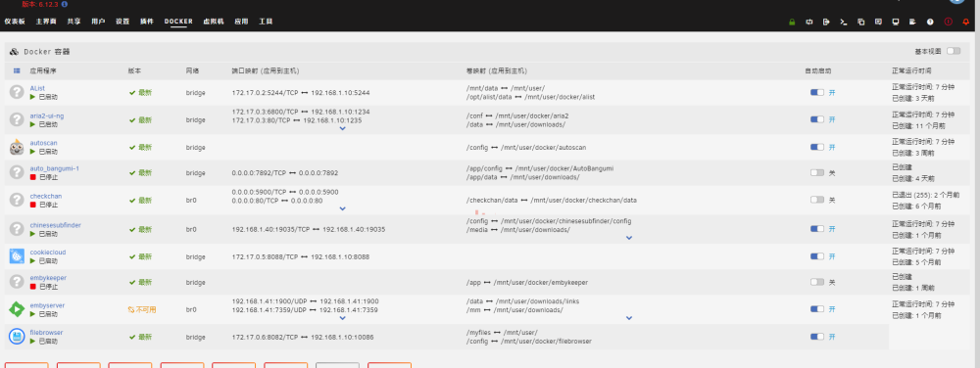
Task: Turn off autostart for aria2-ui-ng
Action: click(x=817, y=119)
